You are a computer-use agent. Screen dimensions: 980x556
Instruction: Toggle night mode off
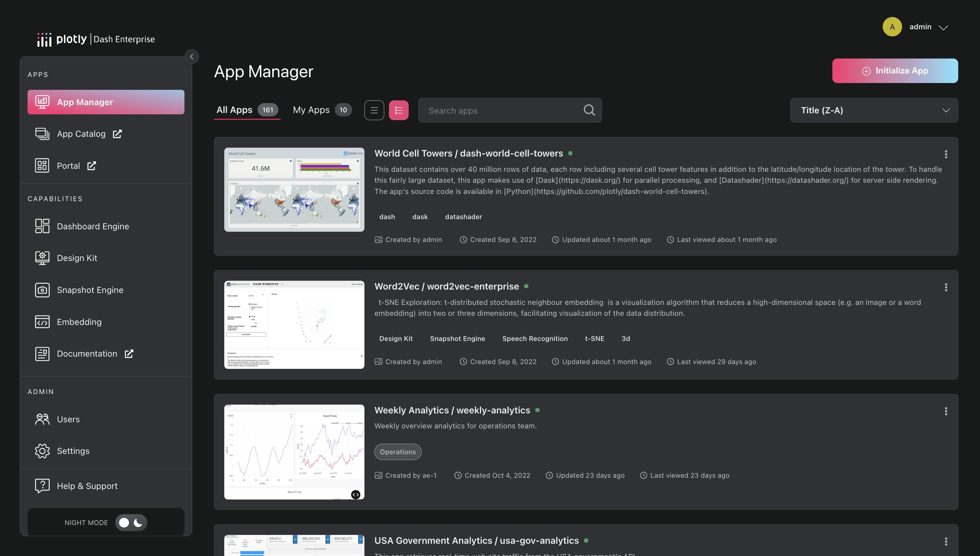pos(131,522)
